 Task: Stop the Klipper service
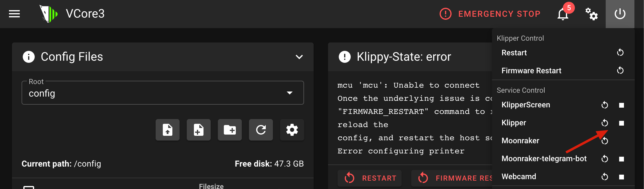tap(622, 123)
